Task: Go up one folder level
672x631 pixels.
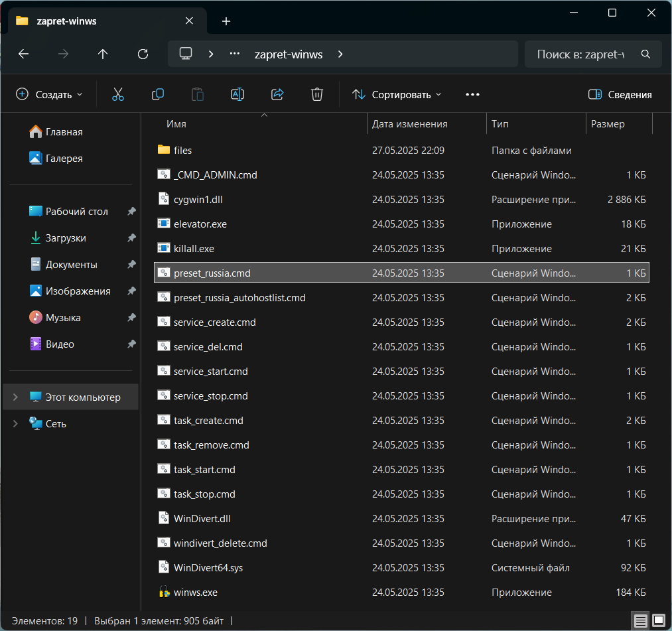Action: click(103, 54)
